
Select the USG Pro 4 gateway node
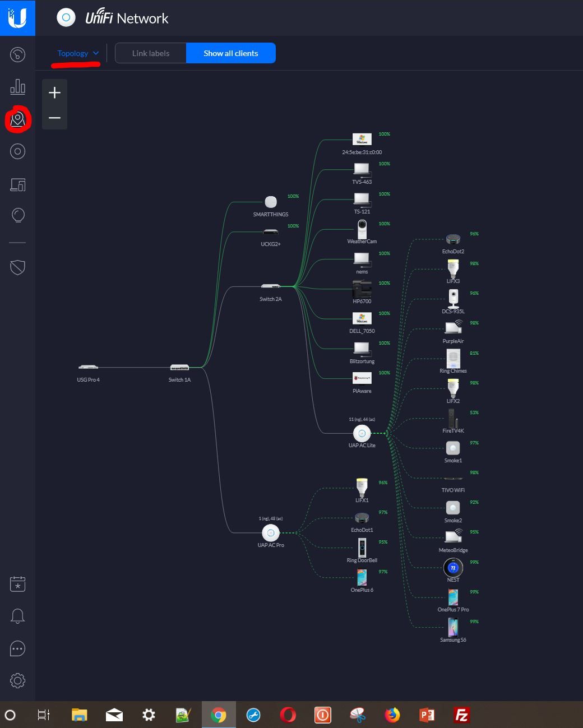click(88, 368)
